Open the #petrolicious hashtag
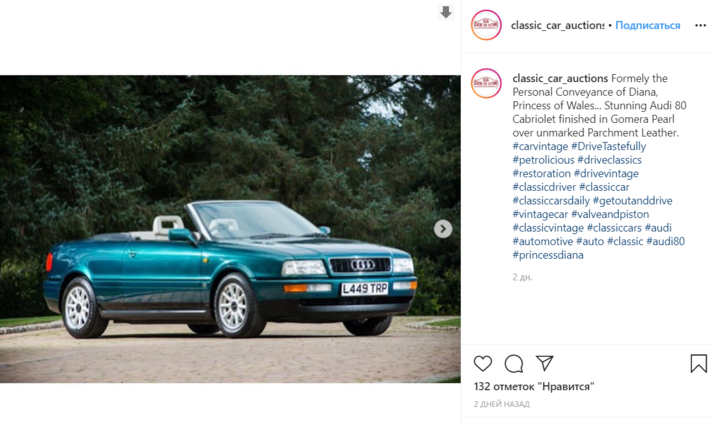713x426 pixels. click(x=543, y=160)
